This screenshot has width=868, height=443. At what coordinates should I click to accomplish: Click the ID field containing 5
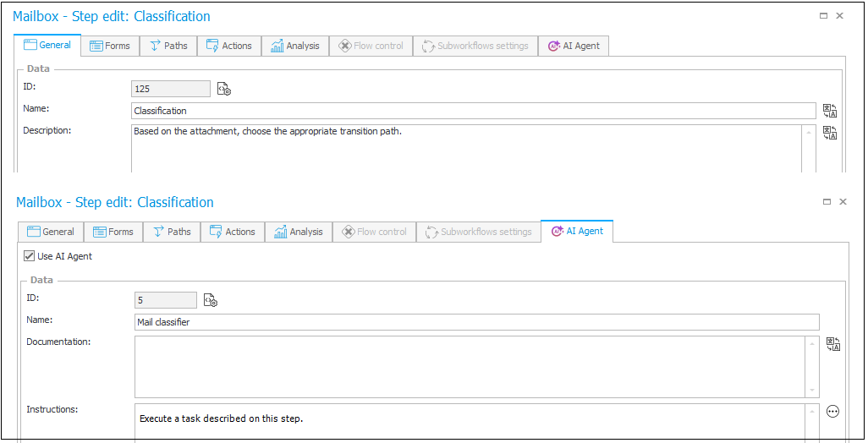click(166, 300)
